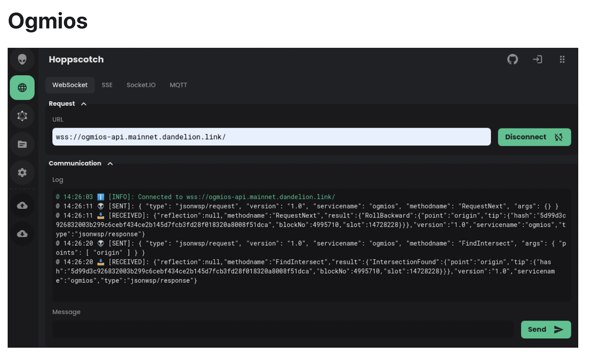Open the Settings gear sidebar icon
Viewport: 590px width, 364px height.
pyautogui.click(x=22, y=172)
